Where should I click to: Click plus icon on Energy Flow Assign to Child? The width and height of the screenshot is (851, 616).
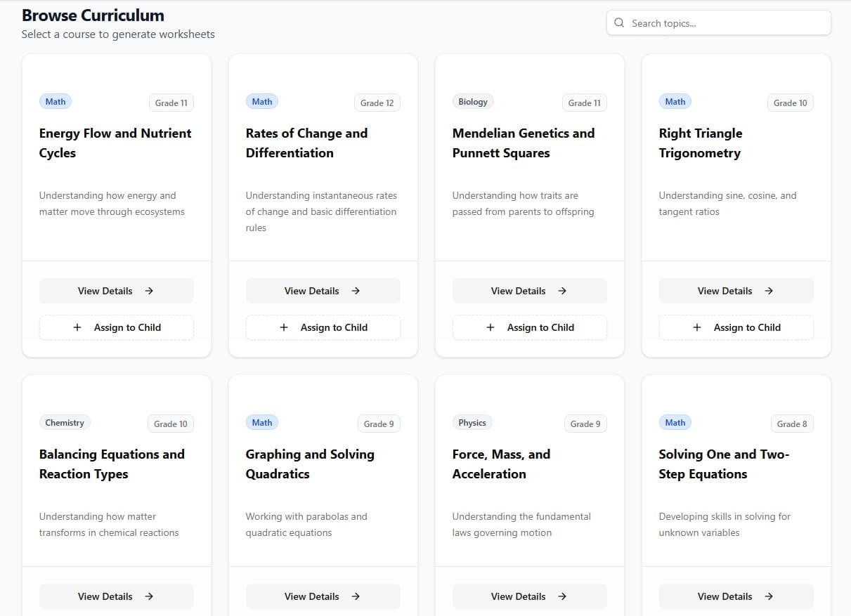click(x=77, y=327)
